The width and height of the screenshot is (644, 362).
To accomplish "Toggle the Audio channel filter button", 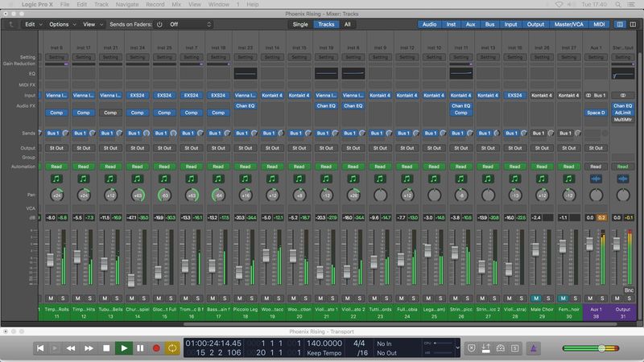I will pos(429,24).
